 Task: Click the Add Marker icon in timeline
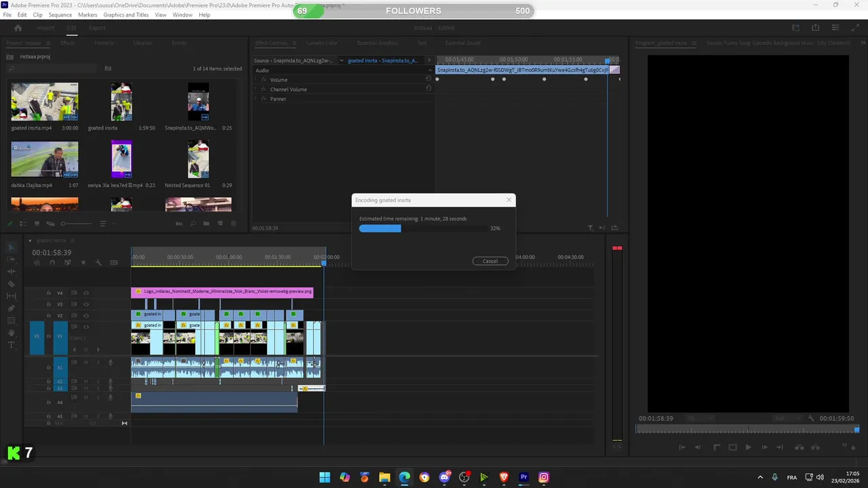[83, 263]
